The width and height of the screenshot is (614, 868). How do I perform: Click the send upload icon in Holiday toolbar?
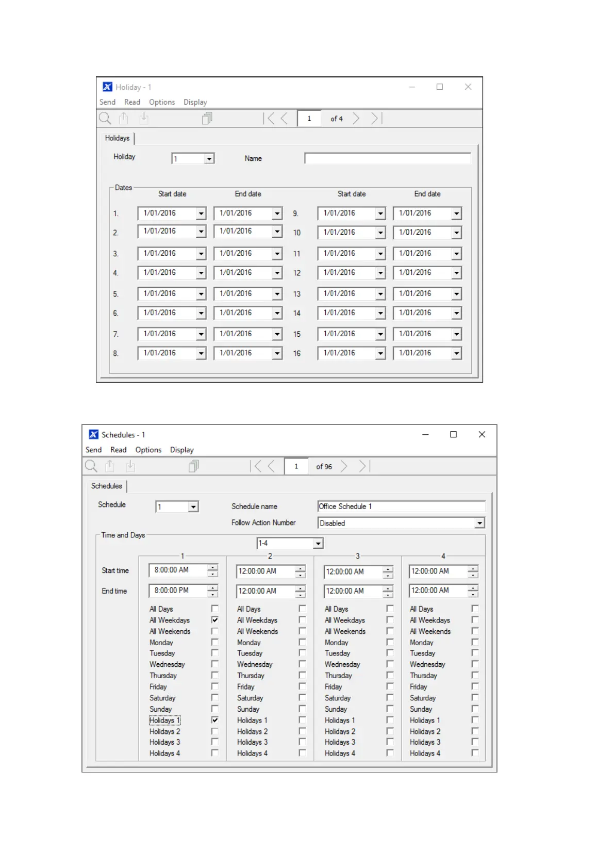click(124, 119)
